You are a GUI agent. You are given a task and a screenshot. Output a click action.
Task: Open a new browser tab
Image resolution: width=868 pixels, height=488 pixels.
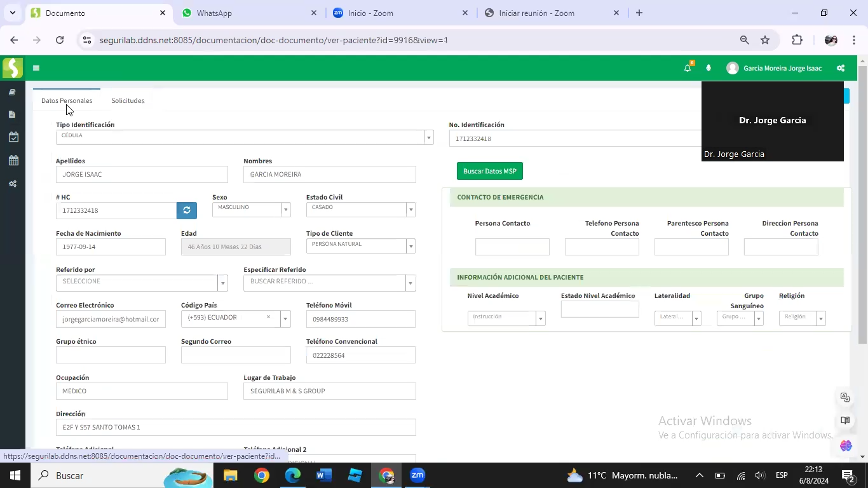coord(639,13)
